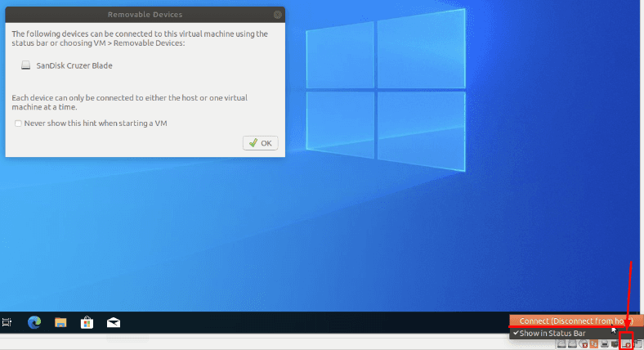Tick Never show this hint checkbox
The image size is (644, 350).
click(x=18, y=123)
